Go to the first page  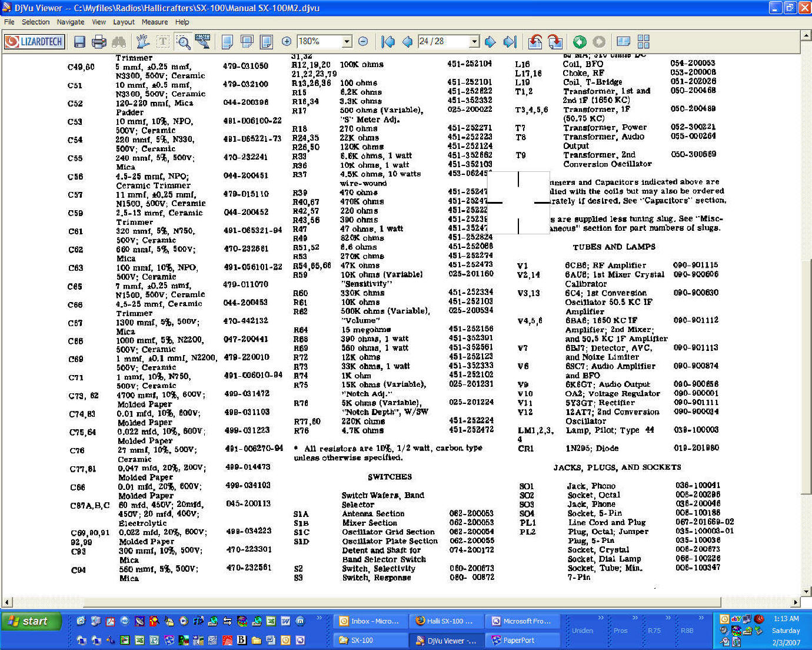(388, 41)
